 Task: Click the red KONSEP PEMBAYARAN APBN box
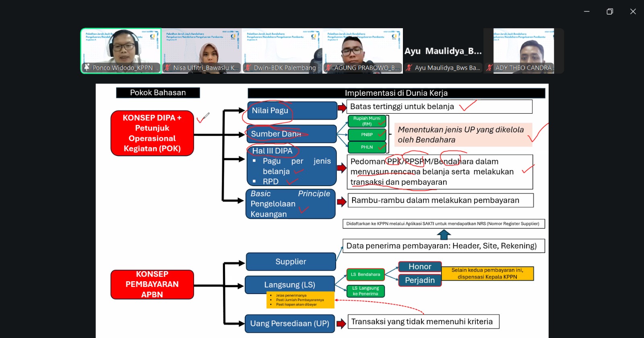[x=152, y=284]
